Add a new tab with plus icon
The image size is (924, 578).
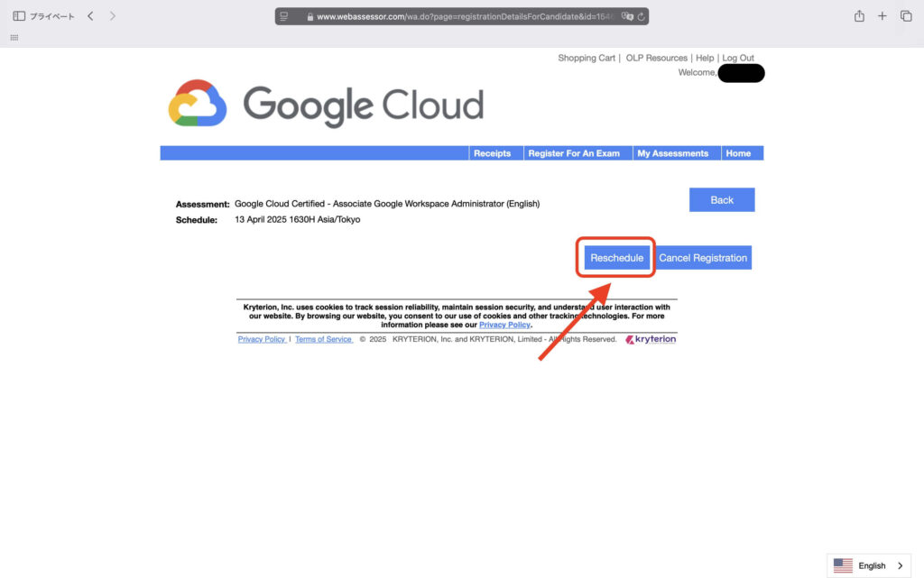[882, 16]
